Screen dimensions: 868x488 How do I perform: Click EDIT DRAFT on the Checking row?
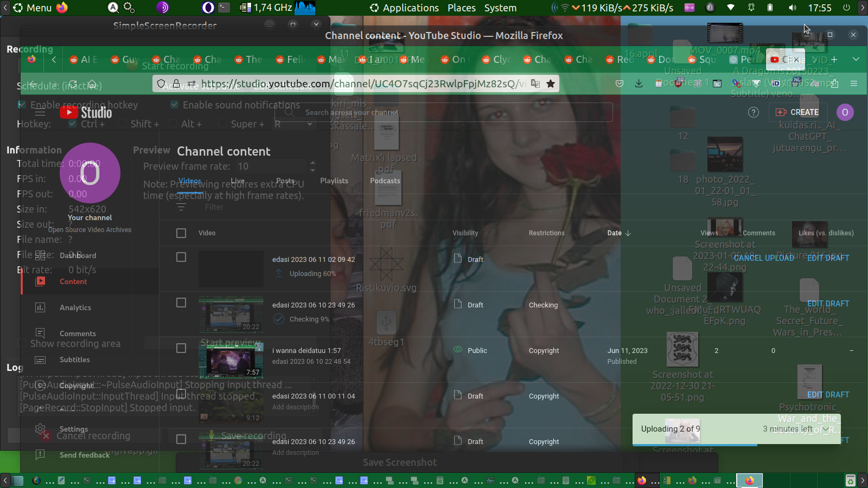coord(828,304)
